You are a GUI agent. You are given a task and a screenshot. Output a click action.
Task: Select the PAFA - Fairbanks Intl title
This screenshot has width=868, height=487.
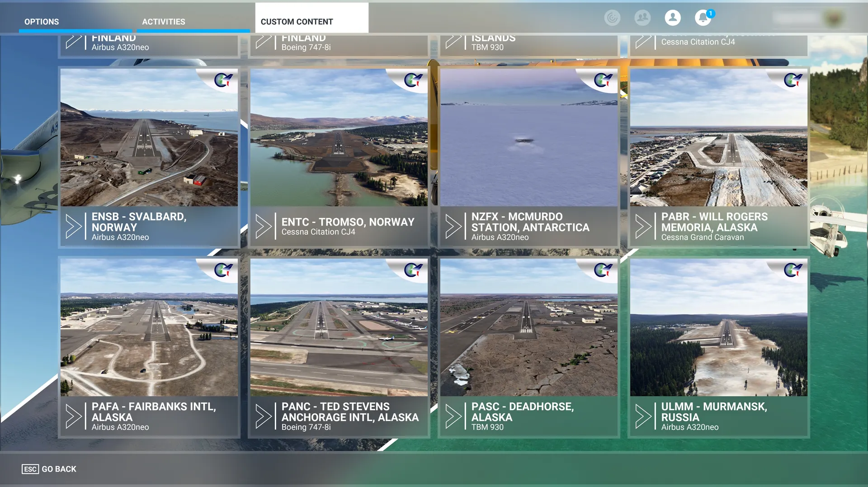(x=154, y=412)
